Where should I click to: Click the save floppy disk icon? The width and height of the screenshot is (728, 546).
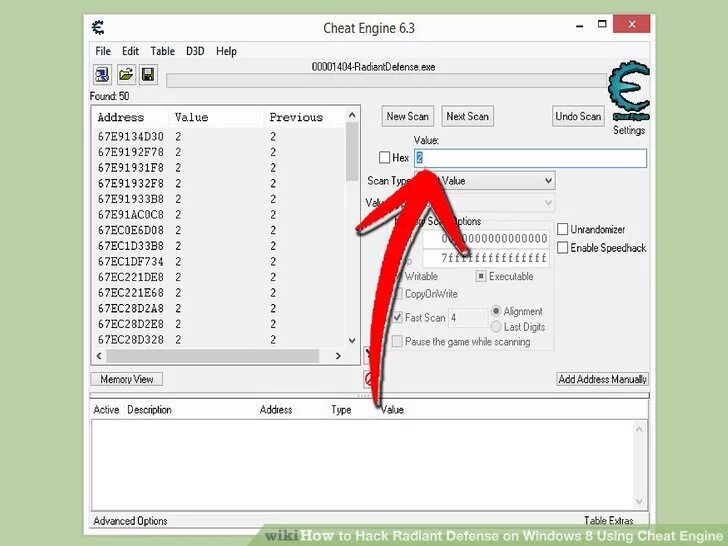point(148,75)
